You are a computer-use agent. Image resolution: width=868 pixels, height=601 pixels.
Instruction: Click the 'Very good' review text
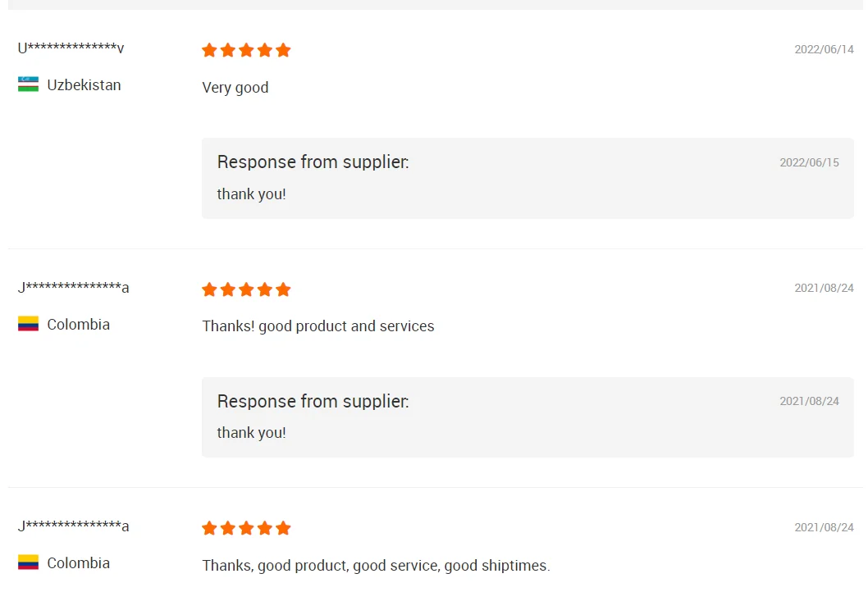[x=235, y=88]
